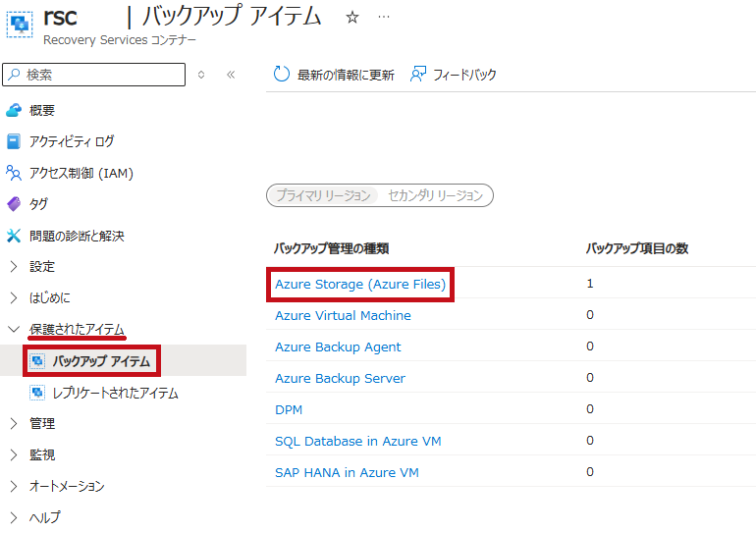756x533 pixels.
Task: Open the more options ellipsis in header
Action: (x=384, y=17)
